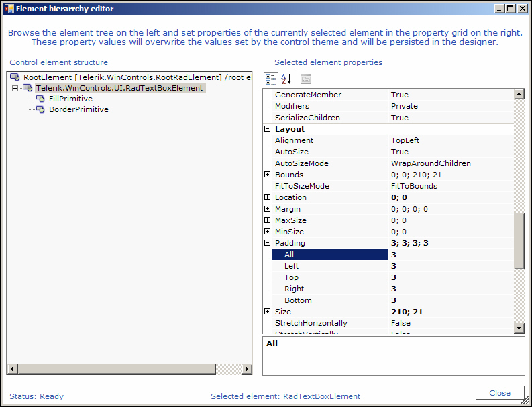
Task: Select the Modifiers property row
Action: coord(393,106)
